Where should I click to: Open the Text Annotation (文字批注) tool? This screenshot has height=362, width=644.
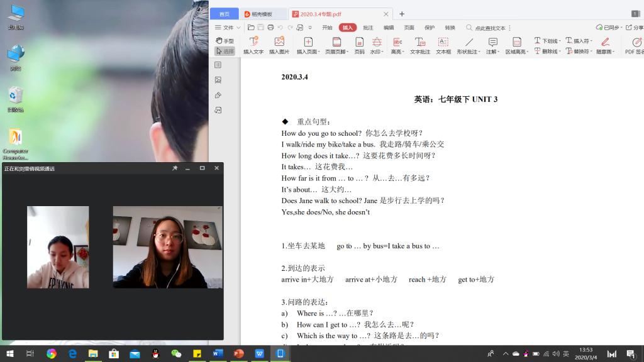tap(420, 45)
